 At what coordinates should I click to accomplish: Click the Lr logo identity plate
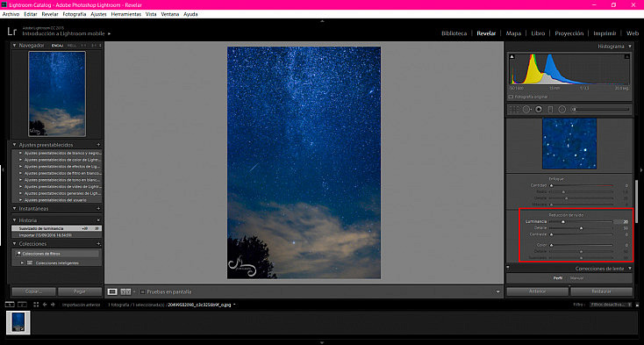click(12, 32)
